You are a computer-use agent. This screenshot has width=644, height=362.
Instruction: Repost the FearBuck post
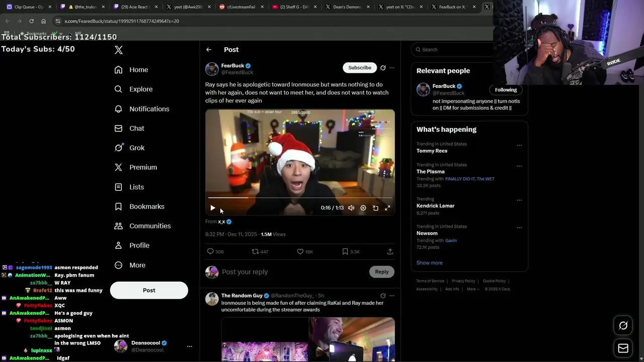click(255, 251)
